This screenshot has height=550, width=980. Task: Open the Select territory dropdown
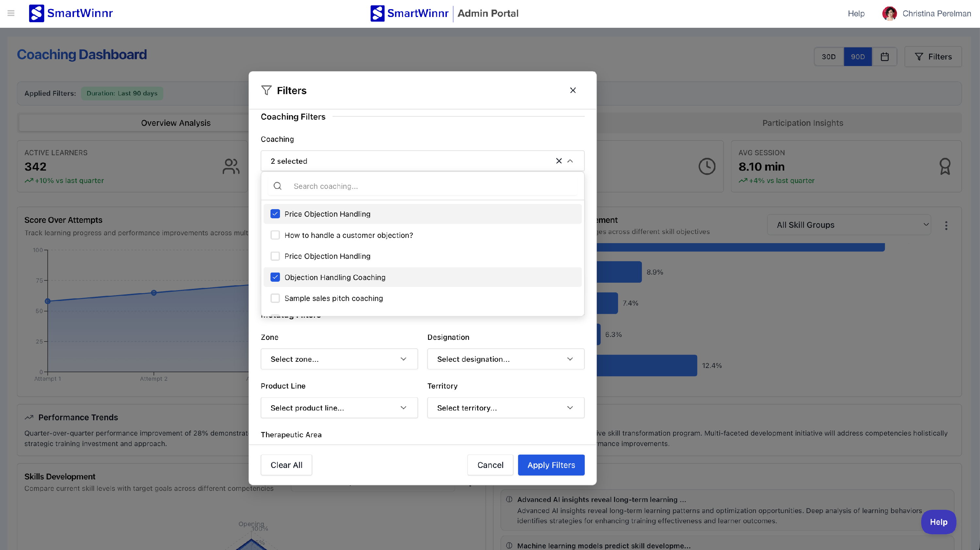coord(505,408)
